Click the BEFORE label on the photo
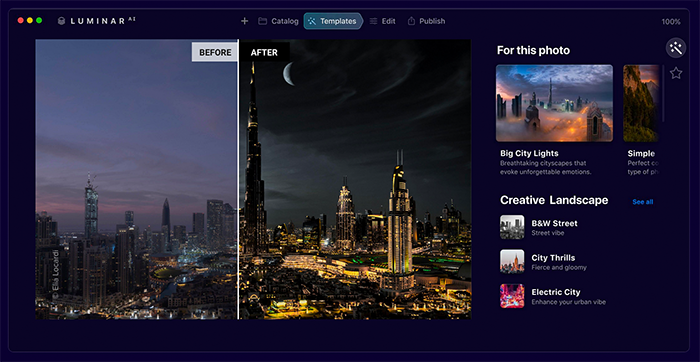700x362 pixels. [215, 52]
